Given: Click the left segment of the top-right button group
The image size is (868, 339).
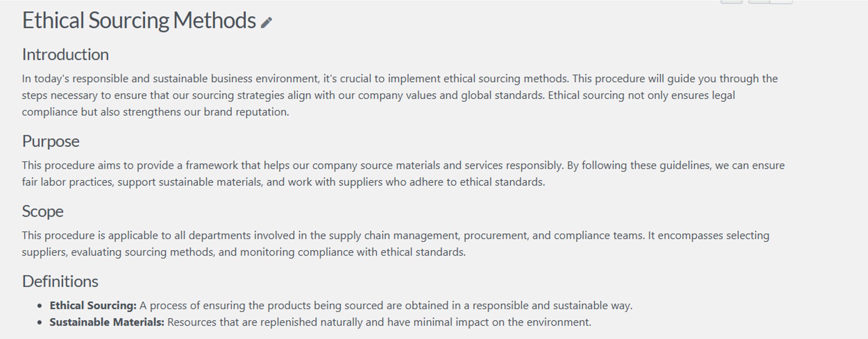Looking at the screenshot, I should (x=759, y=2).
